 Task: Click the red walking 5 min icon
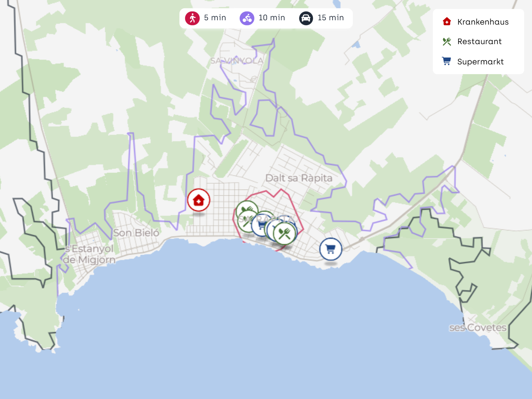pyautogui.click(x=192, y=18)
